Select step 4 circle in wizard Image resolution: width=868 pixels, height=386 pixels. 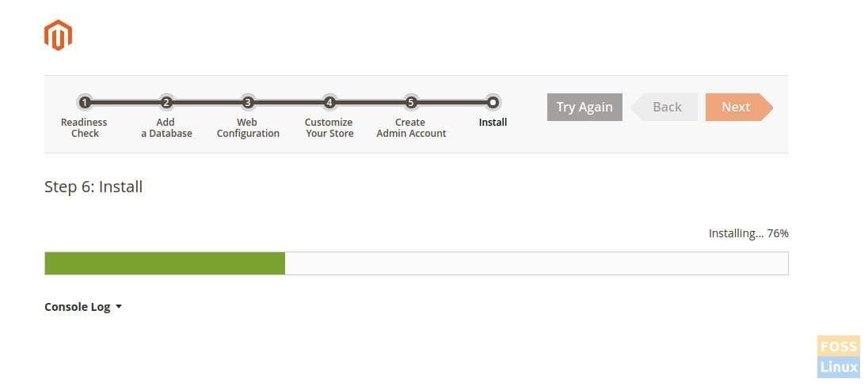tap(329, 102)
